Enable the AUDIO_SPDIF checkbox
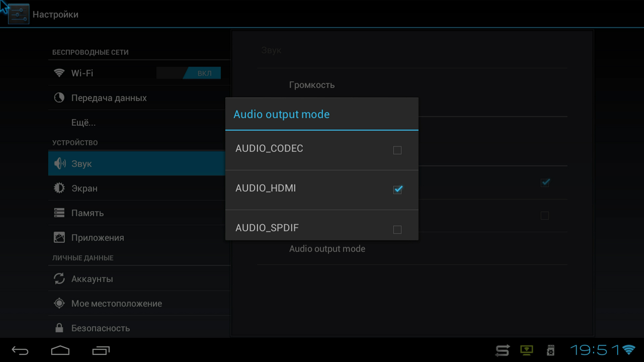Viewport: 644px width, 362px height. (397, 230)
